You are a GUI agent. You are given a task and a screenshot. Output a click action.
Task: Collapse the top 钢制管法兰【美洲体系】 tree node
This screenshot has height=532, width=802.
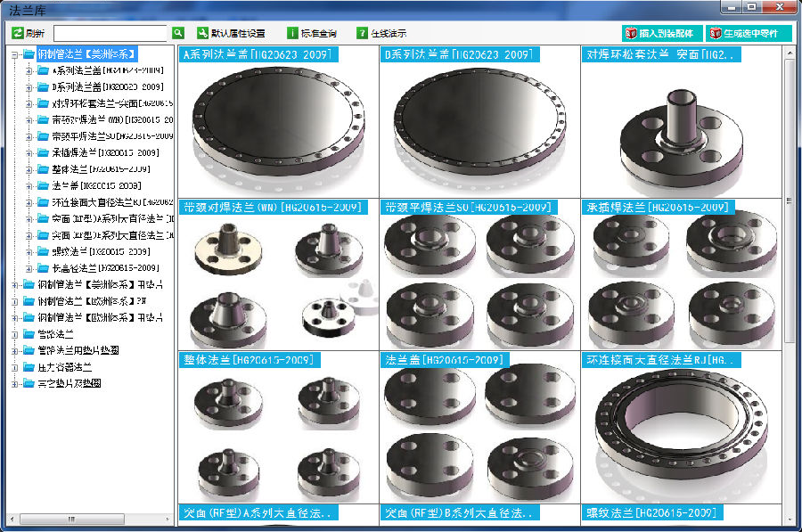(15, 55)
